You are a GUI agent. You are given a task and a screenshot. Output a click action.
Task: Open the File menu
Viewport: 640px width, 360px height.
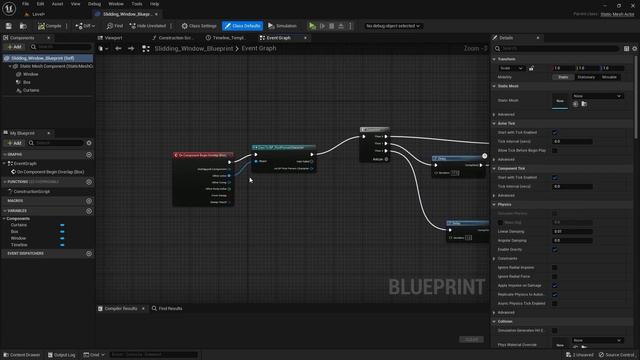[25, 4]
